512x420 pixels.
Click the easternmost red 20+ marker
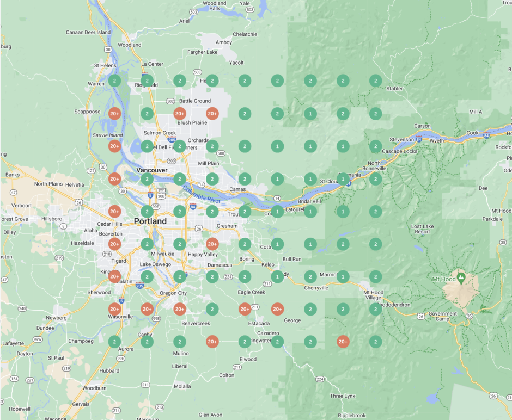point(343,342)
